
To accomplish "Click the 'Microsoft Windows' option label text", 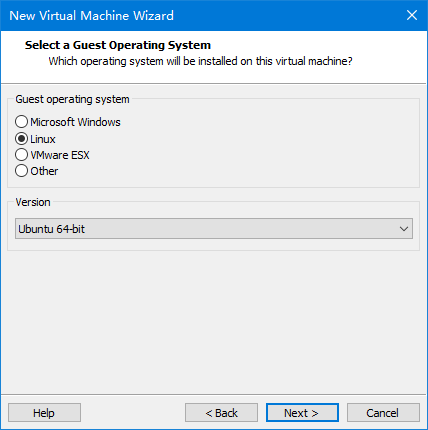I will (75, 122).
